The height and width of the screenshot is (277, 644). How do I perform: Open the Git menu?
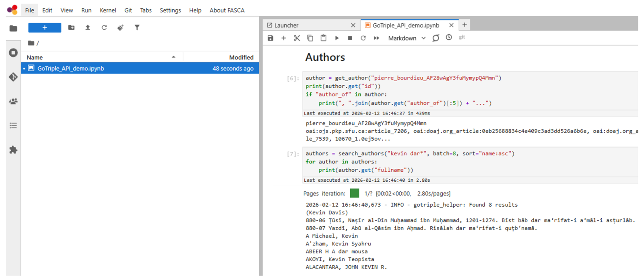tap(128, 10)
